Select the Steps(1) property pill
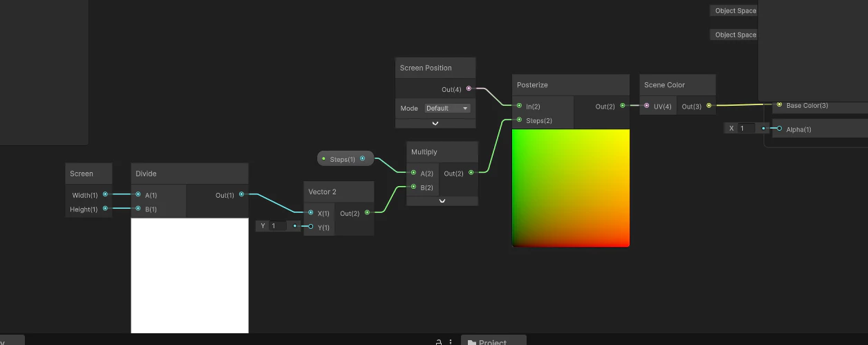Image resolution: width=868 pixels, height=345 pixels. click(346, 159)
